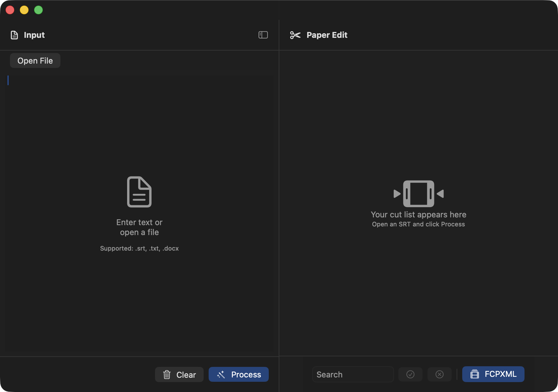Click the film trim placeholder icon

(x=418, y=194)
